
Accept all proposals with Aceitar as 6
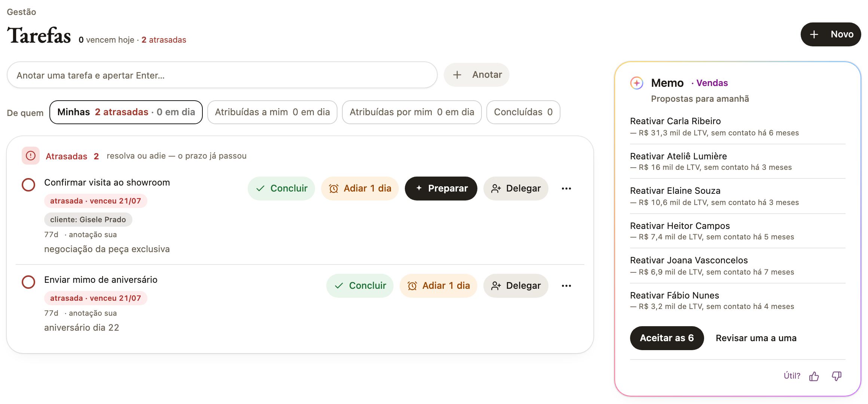tap(667, 338)
